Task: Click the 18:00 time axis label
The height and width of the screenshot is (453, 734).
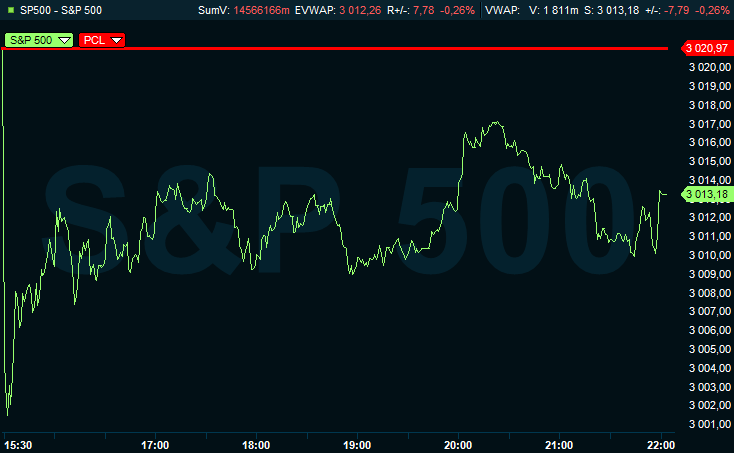Action: click(x=256, y=445)
